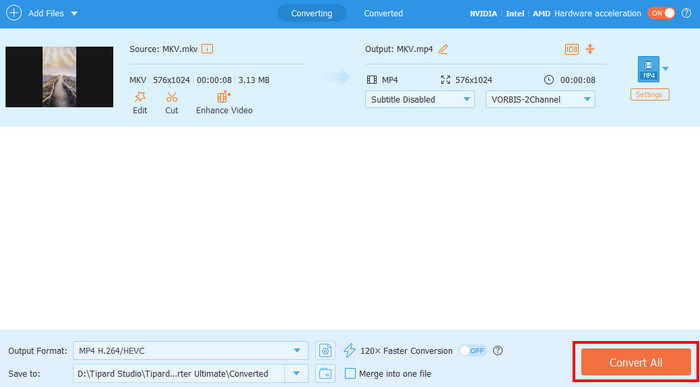Rename output MKV.mp4 with pencil icon
700x387 pixels.
(443, 49)
